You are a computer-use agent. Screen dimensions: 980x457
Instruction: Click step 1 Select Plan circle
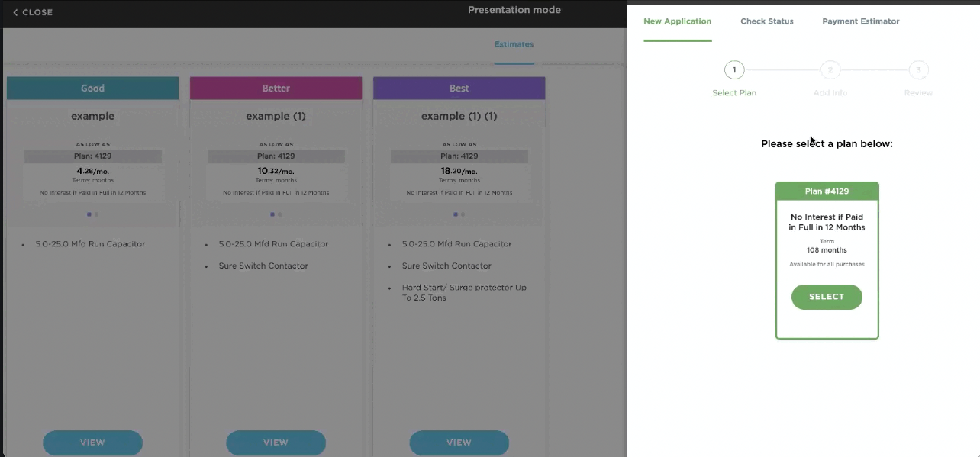[x=734, y=70]
